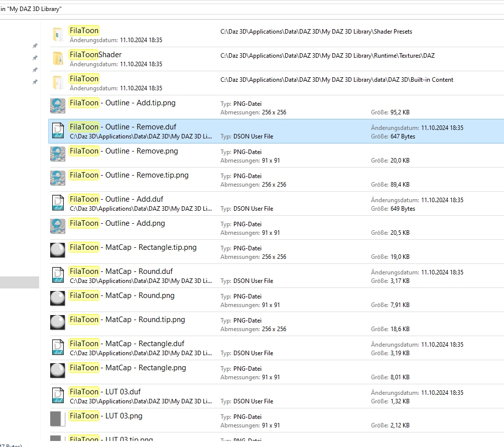Select the duf icon of LUT 03.duf
The width and height of the screenshot is (504, 447).
[x=58, y=396]
